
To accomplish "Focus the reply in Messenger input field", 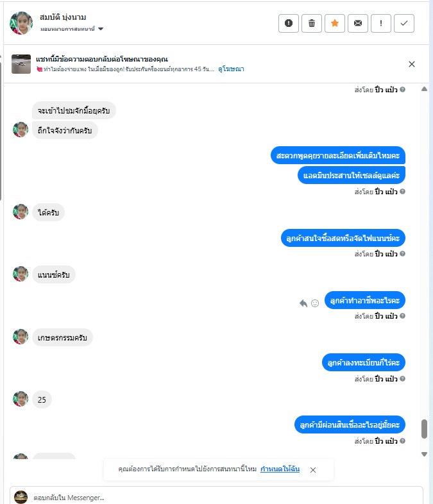I will tap(216, 497).
